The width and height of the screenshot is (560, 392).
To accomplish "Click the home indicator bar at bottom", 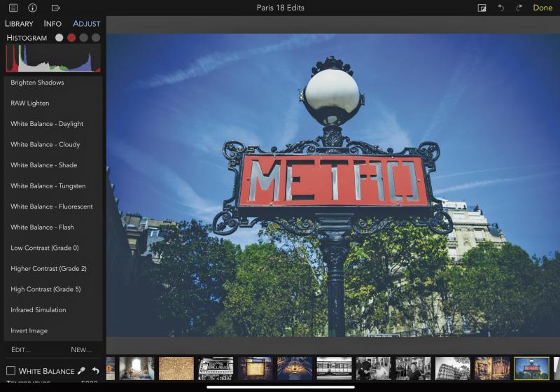I will (x=281, y=387).
